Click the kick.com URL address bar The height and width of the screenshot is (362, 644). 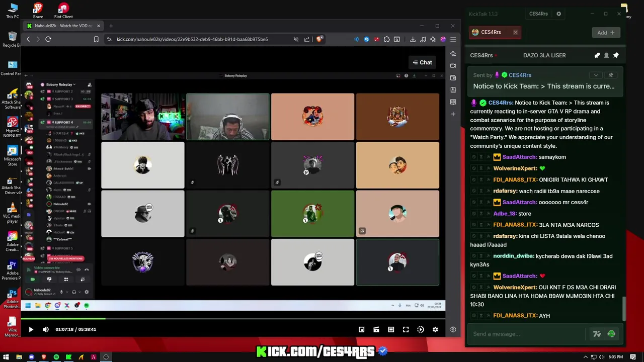tap(192, 39)
